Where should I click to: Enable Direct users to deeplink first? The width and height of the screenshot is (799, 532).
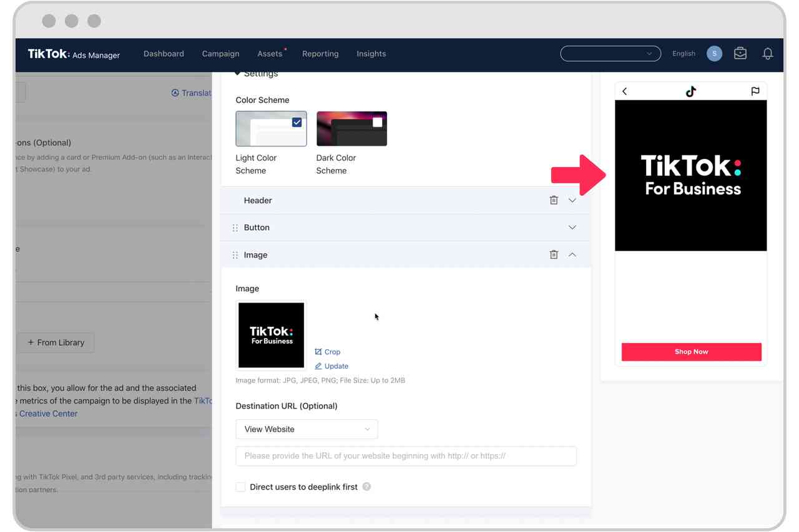click(240, 486)
